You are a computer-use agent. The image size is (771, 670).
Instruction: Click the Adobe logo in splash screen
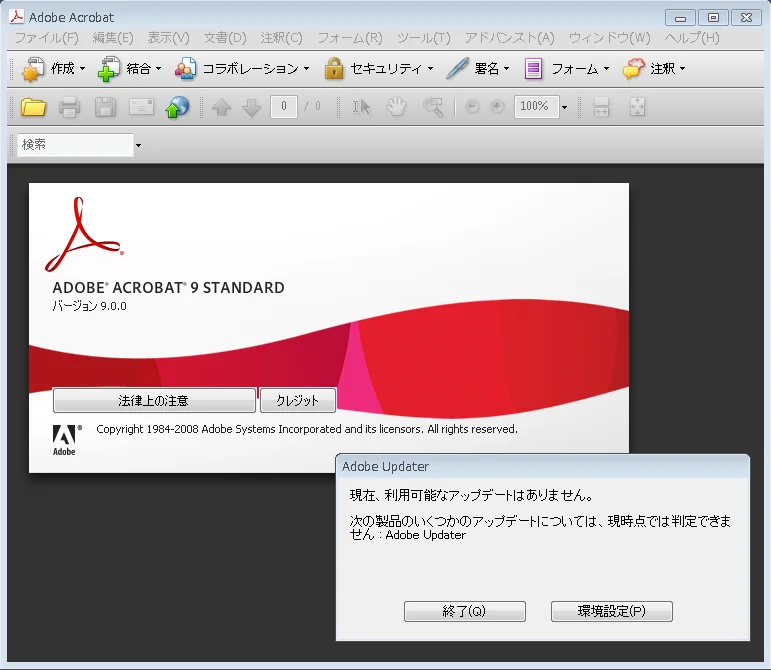(x=66, y=440)
